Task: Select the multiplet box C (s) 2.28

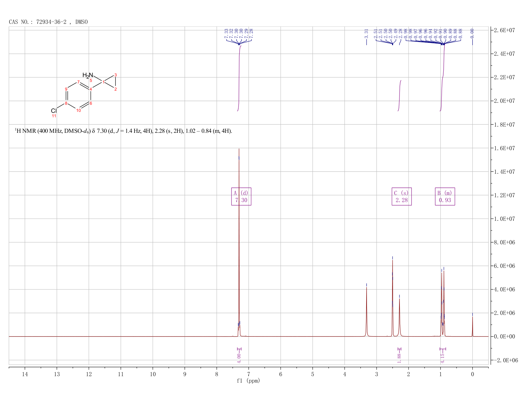Action: pyautogui.click(x=402, y=197)
